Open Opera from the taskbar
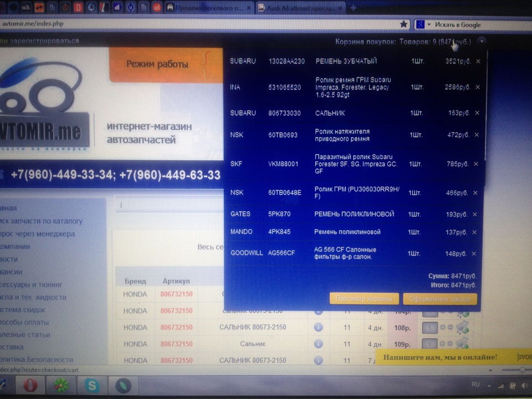532x399 pixels. tap(30, 386)
